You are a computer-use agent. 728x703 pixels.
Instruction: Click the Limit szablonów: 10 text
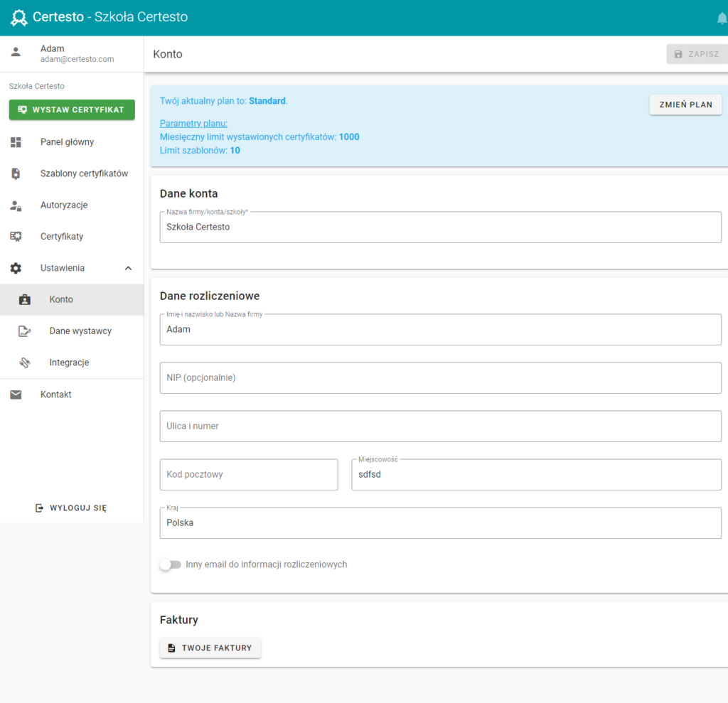[x=200, y=151]
